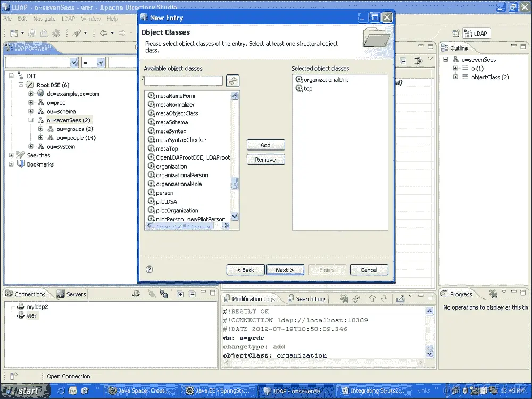Expand the Searches node

pos(11,155)
